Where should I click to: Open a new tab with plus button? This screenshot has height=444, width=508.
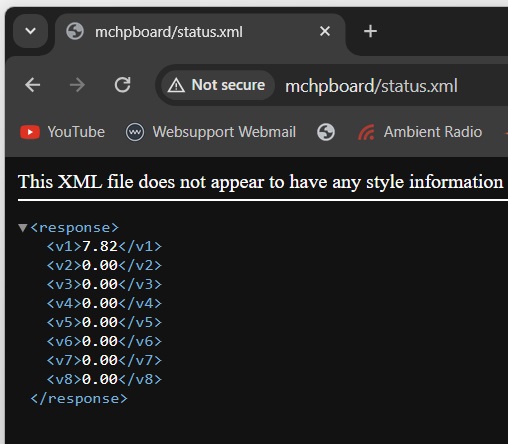[x=370, y=31]
